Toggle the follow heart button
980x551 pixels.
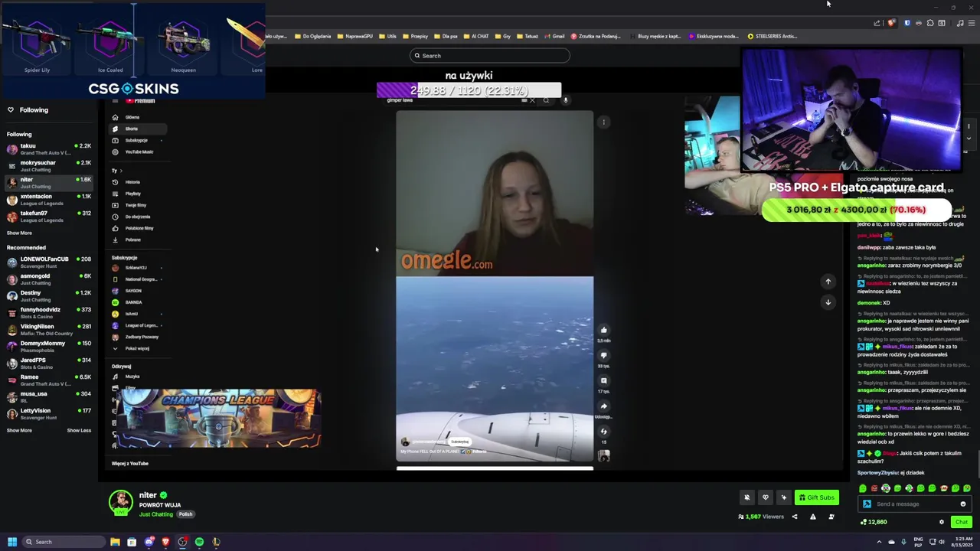tap(765, 497)
